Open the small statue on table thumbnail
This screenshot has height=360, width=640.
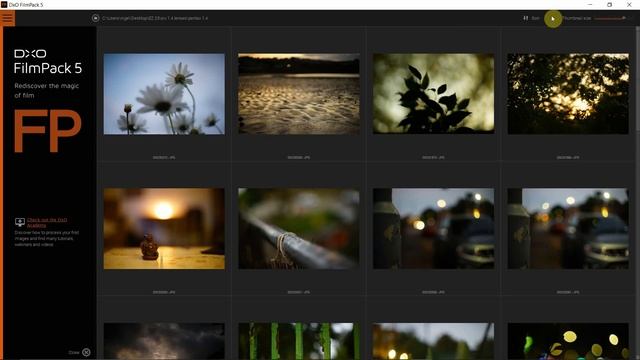pyautogui.click(x=164, y=229)
